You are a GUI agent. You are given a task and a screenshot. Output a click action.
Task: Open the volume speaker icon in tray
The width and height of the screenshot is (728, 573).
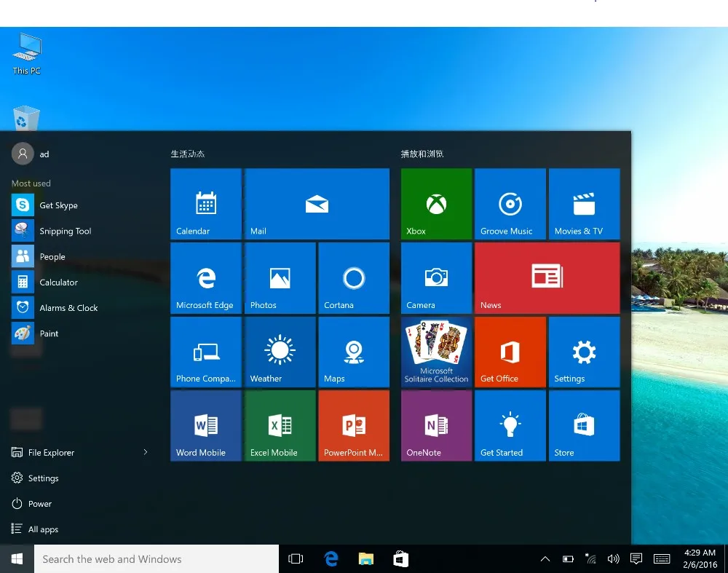coord(613,559)
